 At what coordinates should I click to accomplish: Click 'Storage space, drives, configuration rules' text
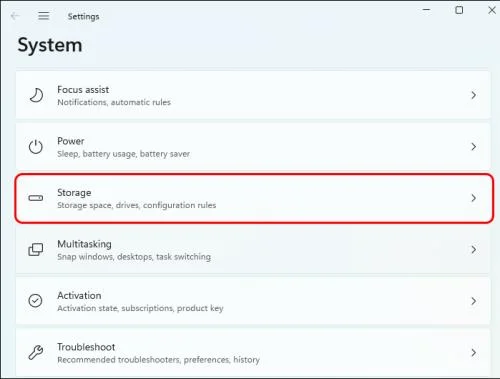click(137, 205)
